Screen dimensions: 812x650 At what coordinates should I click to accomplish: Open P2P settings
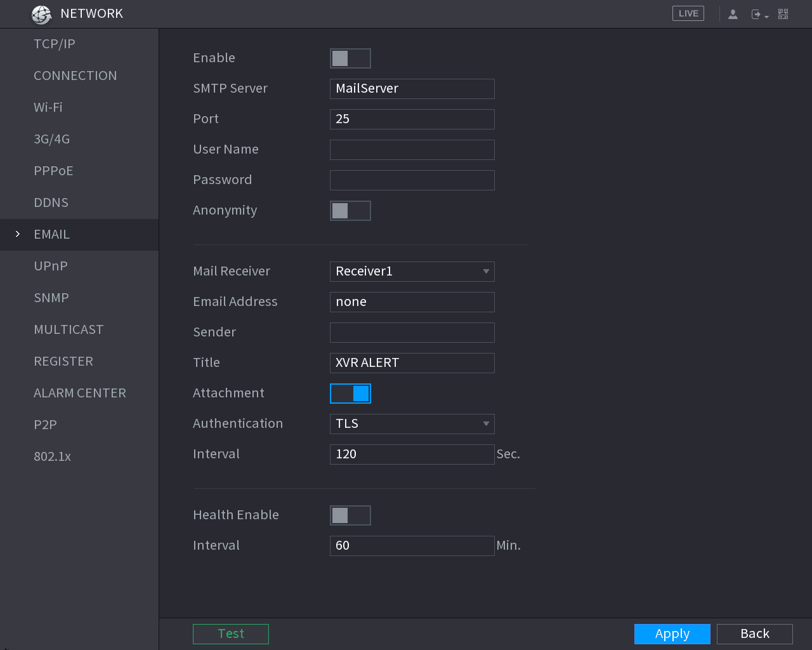(79, 425)
